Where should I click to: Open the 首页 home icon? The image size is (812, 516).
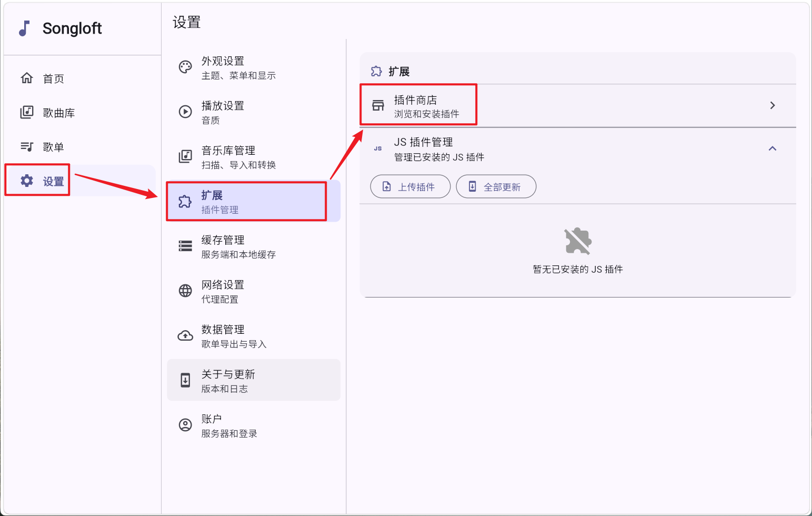(27, 78)
